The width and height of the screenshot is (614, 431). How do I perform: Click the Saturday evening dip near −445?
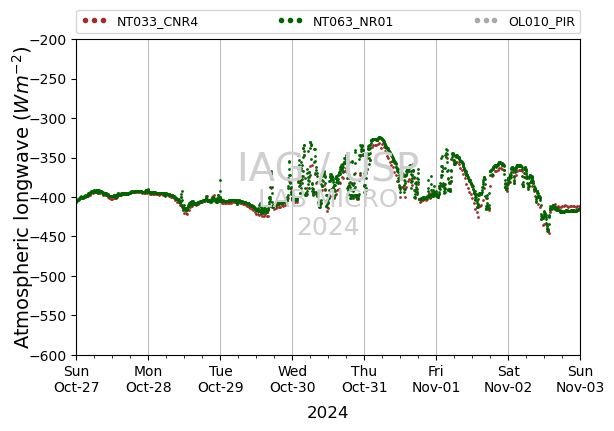pyautogui.click(x=549, y=231)
